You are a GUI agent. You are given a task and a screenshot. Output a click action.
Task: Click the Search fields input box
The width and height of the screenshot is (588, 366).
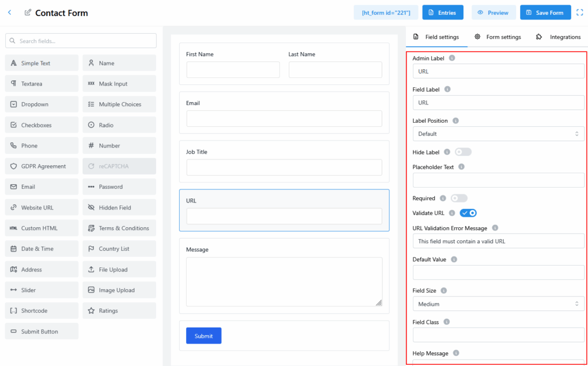81,41
